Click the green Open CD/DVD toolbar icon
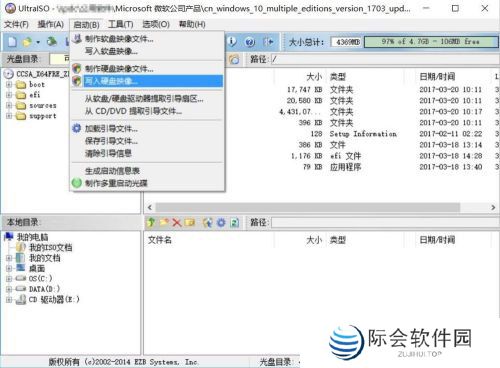The height and width of the screenshot is (368, 500). pos(52,42)
